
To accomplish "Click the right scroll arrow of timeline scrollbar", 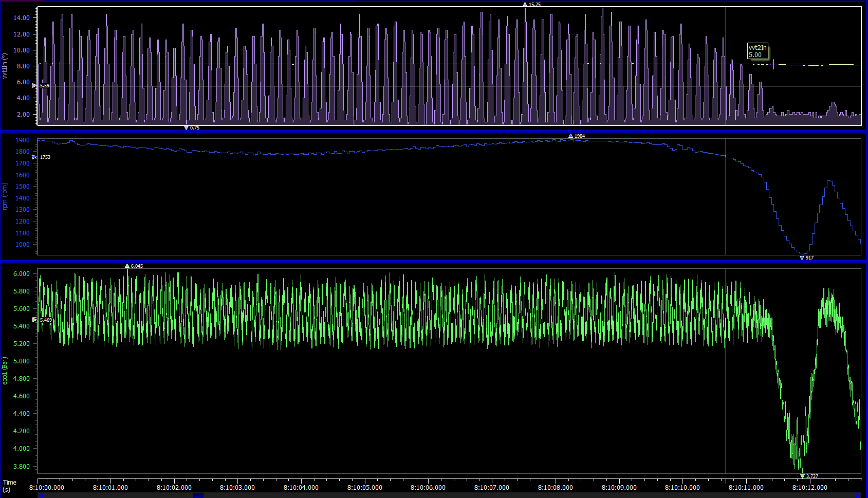I will point(858,495).
